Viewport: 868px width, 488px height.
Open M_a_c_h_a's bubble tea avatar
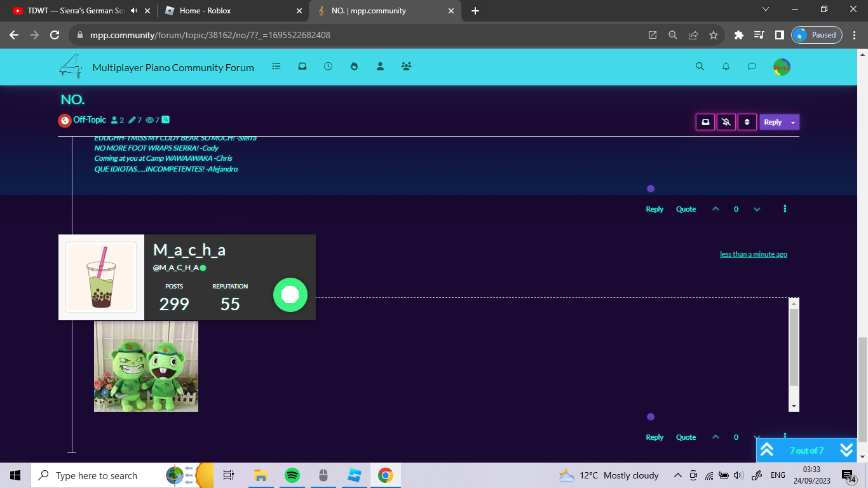pyautogui.click(x=102, y=278)
